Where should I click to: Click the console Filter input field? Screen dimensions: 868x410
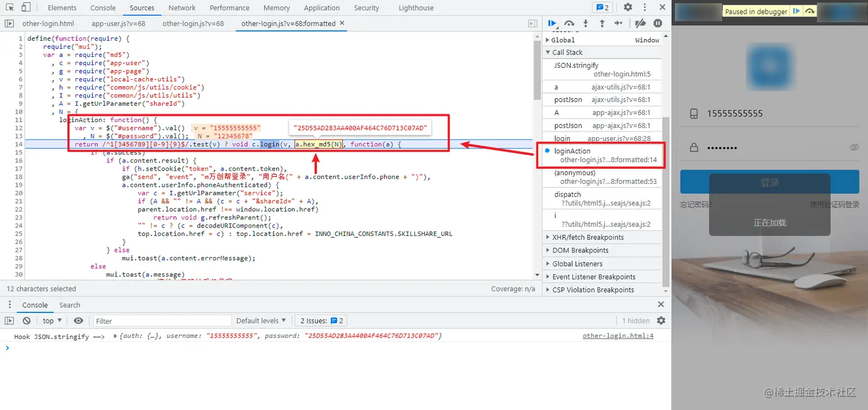tap(162, 320)
